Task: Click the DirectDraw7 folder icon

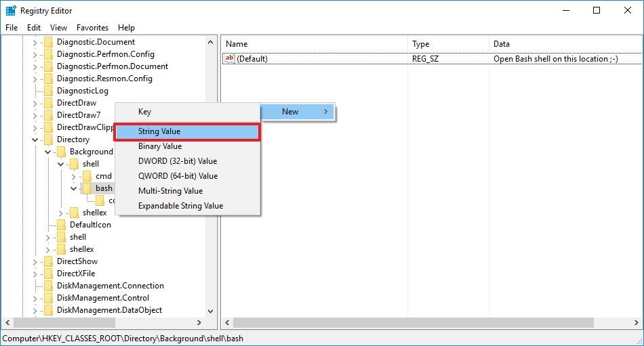Action: click(48, 115)
